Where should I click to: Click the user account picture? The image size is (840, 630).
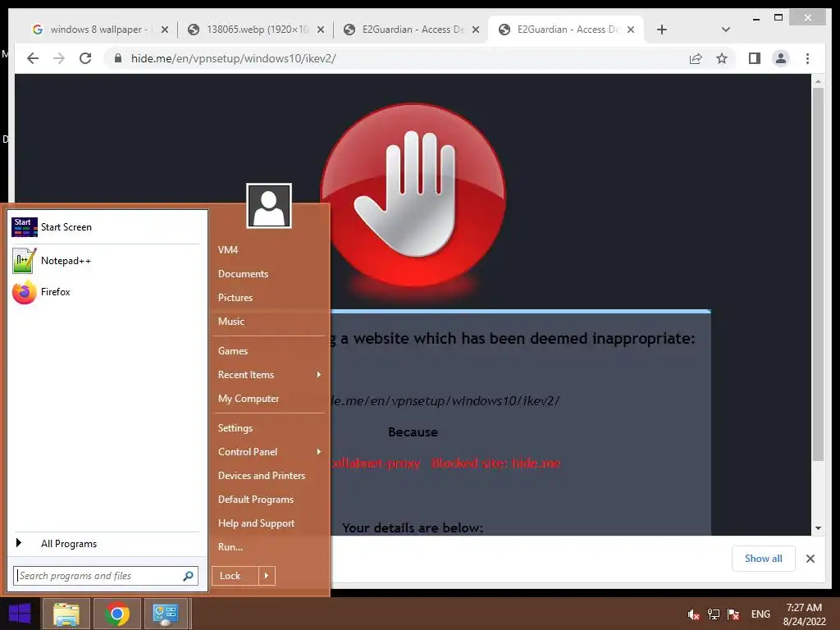269,206
